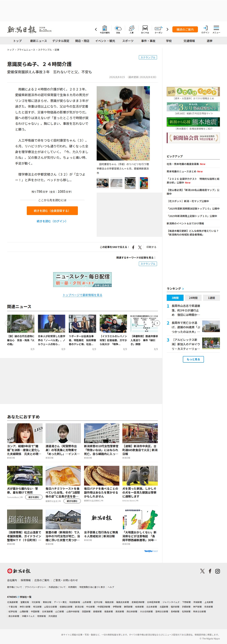This screenshot has height=644, width=227.
Task: Click the right arrow in header carousel
Action: (167, 30)
